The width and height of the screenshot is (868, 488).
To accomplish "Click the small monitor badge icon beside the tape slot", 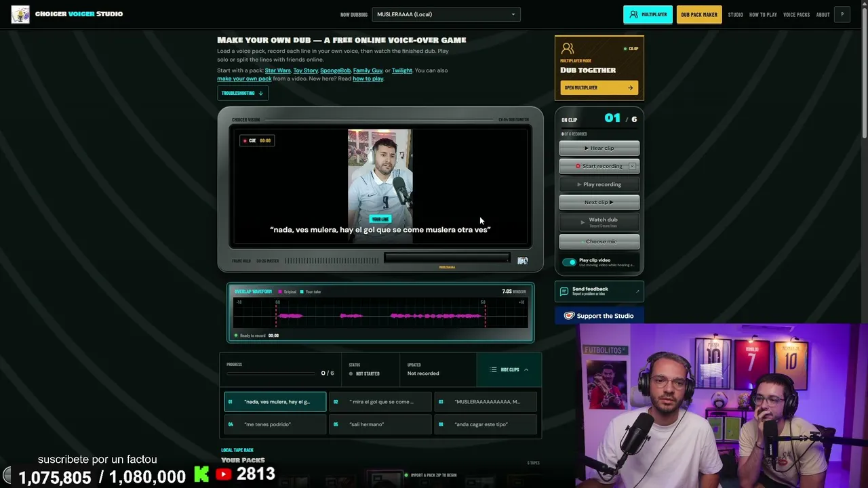I will pyautogui.click(x=523, y=260).
